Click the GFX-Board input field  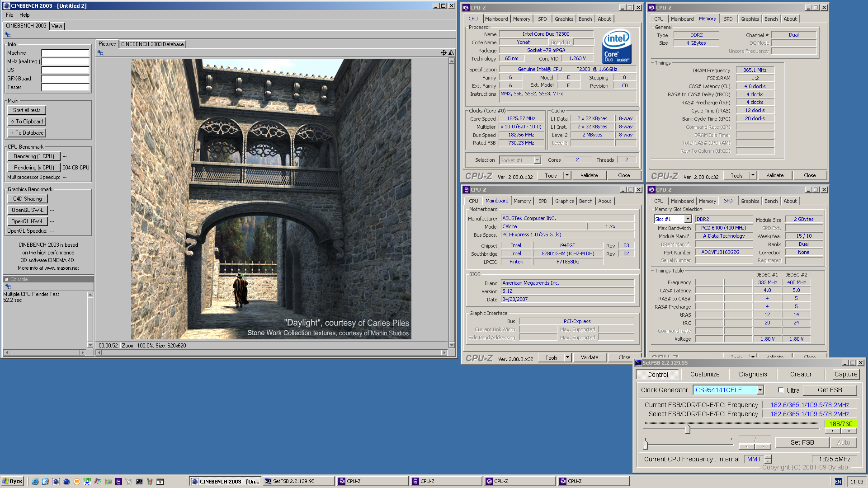click(x=65, y=79)
